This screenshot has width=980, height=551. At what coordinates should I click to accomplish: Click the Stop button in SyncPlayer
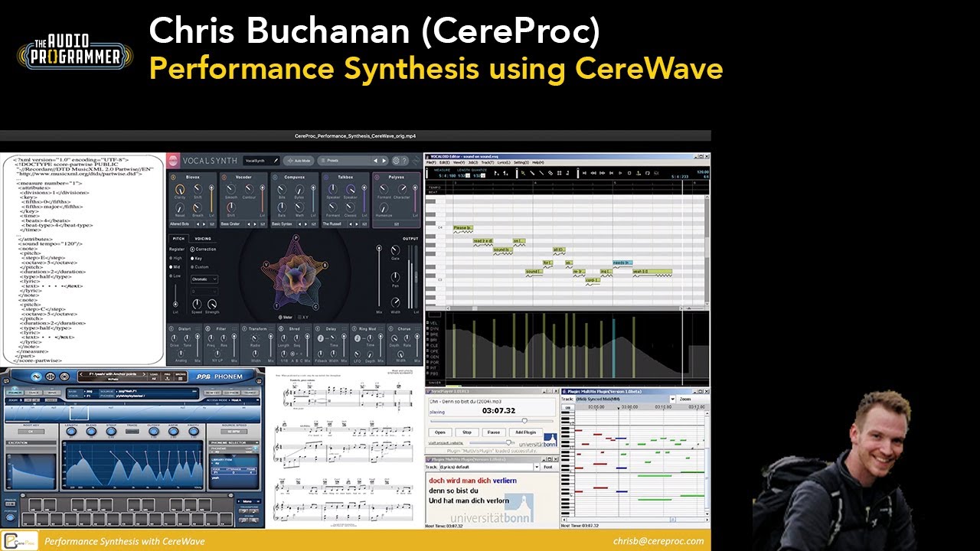[x=467, y=432]
